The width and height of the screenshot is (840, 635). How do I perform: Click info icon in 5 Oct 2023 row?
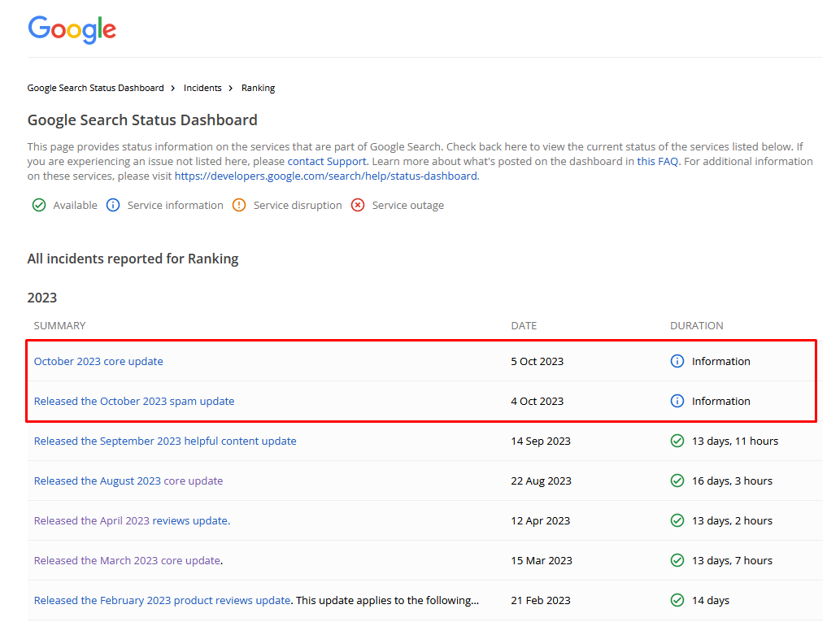(677, 361)
